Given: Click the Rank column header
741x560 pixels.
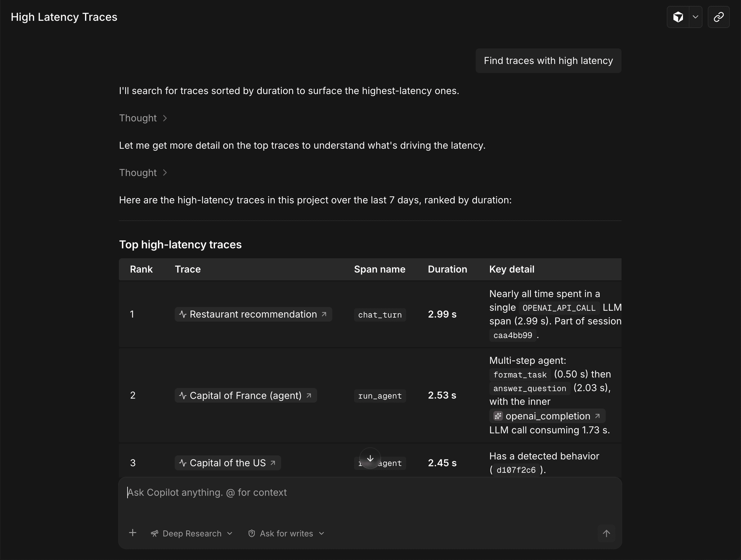Looking at the screenshot, I should (x=141, y=269).
